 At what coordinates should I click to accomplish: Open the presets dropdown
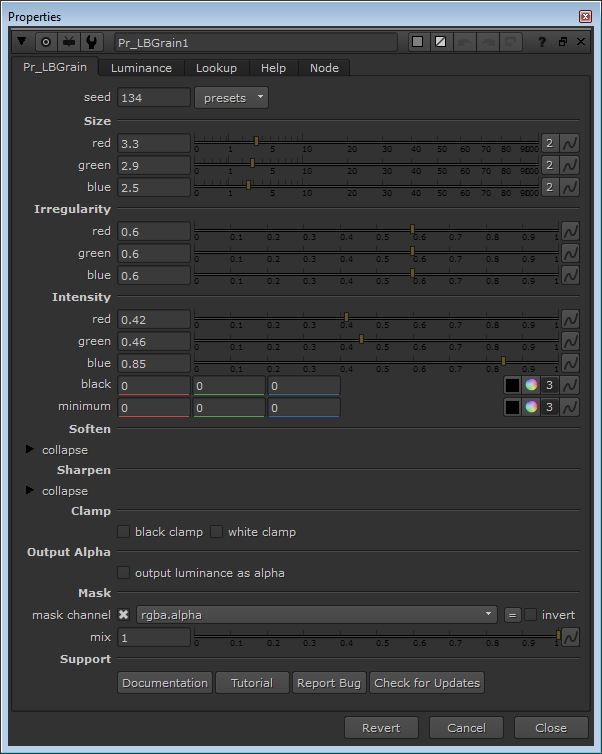click(230, 98)
